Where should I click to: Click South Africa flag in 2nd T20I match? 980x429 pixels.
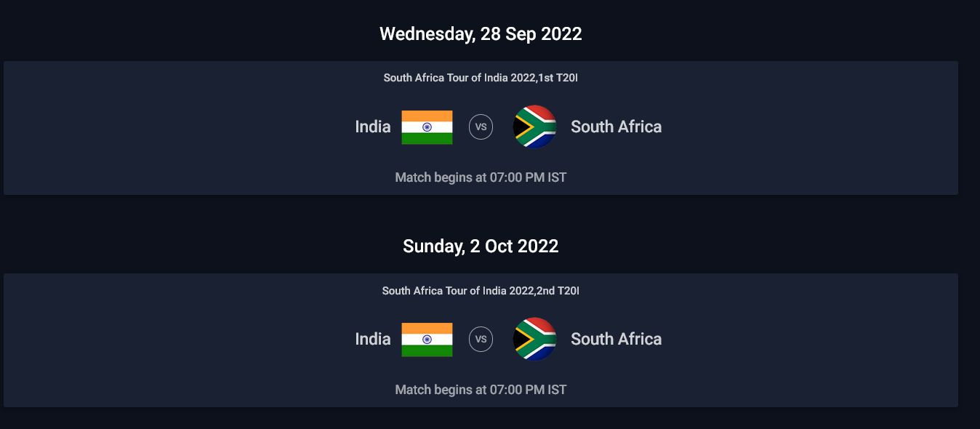tap(534, 340)
